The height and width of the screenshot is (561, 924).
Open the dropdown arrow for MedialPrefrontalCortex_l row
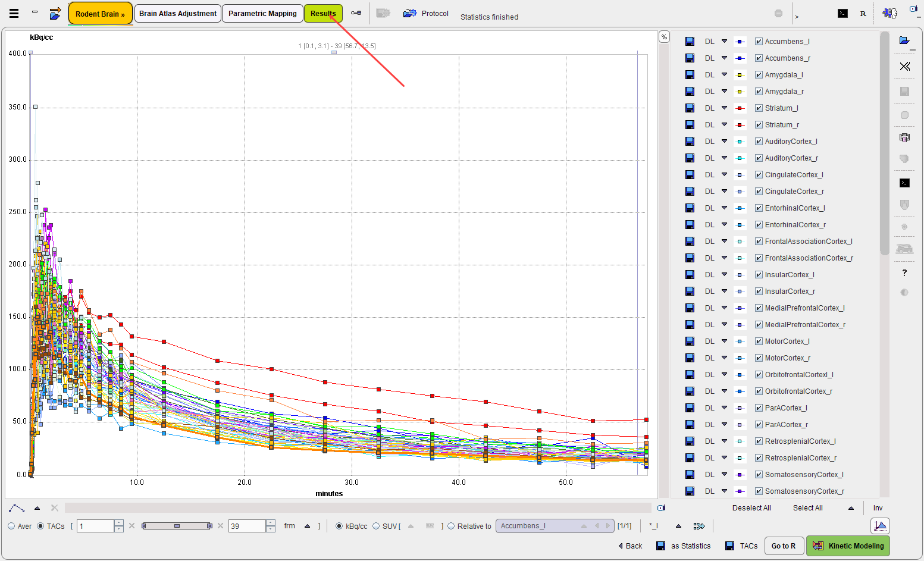pyautogui.click(x=724, y=308)
